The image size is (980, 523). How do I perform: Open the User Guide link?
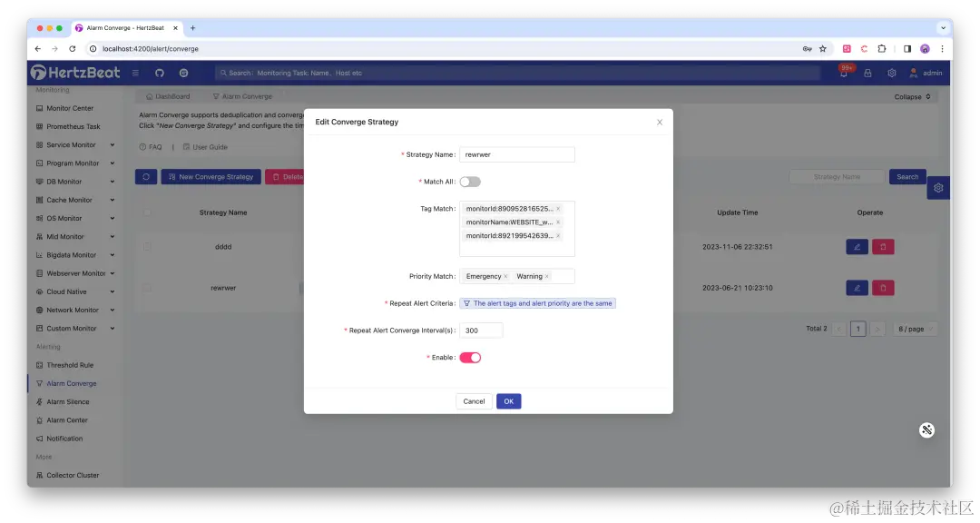[205, 147]
